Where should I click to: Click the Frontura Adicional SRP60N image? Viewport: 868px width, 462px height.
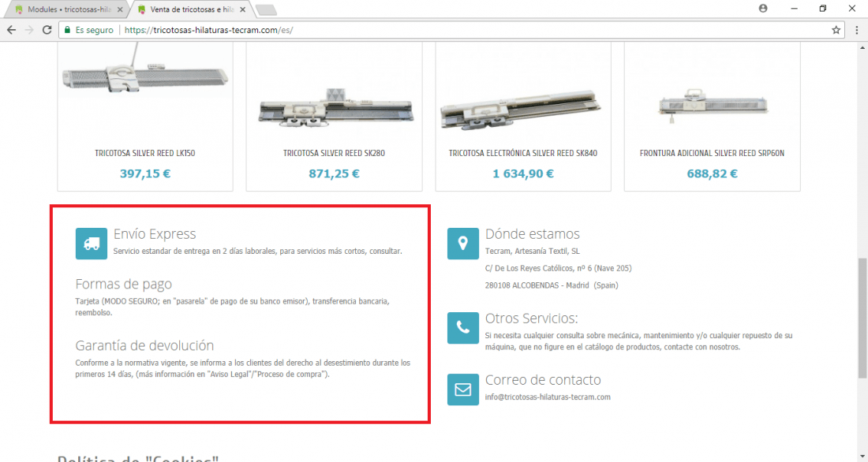tap(712, 105)
